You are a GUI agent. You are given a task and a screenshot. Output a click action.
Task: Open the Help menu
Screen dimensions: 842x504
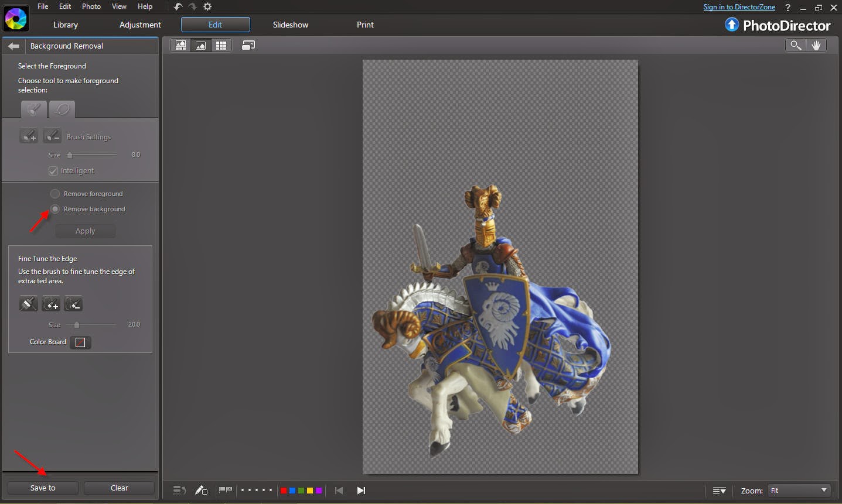[145, 6]
